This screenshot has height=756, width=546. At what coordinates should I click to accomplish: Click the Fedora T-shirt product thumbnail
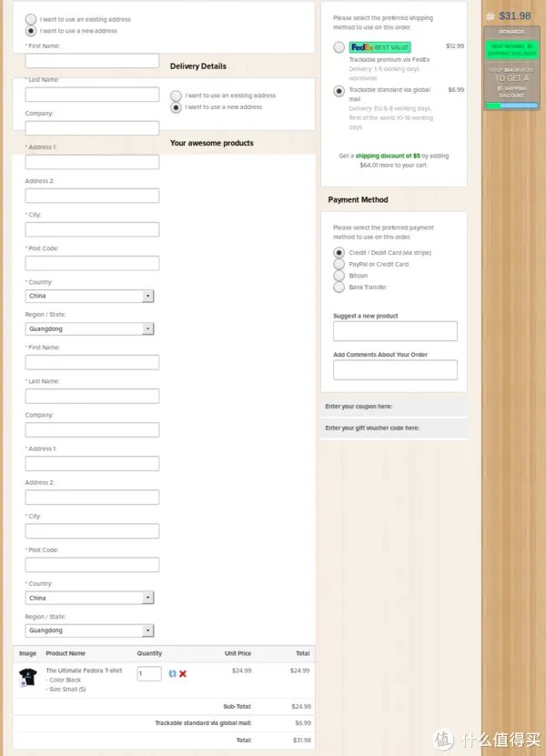[x=27, y=677]
